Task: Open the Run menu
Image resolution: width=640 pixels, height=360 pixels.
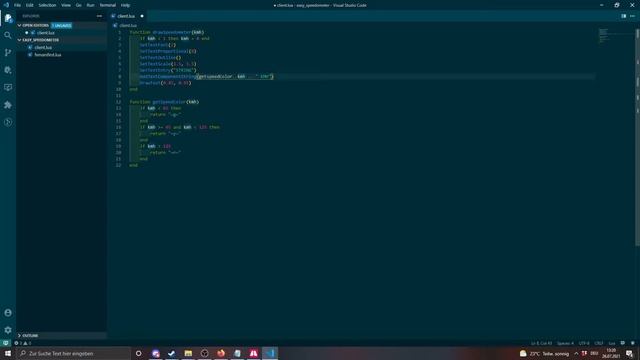Action: 90,5
